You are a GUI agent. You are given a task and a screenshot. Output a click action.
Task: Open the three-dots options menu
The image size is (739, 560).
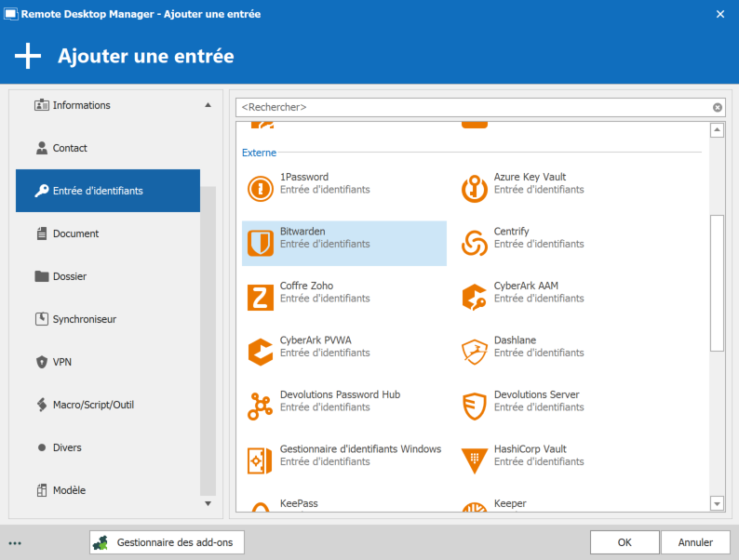coord(15,543)
